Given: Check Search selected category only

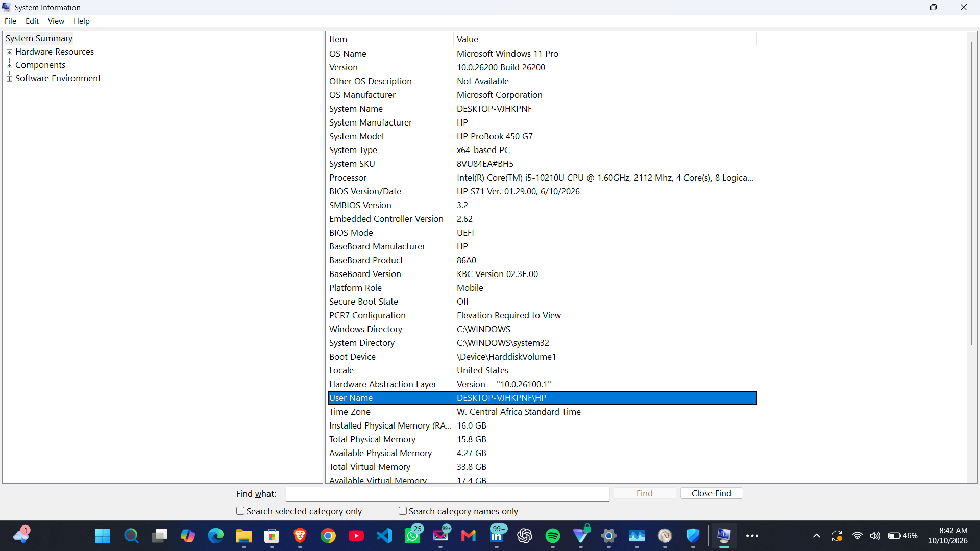Looking at the screenshot, I should coord(240,511).
